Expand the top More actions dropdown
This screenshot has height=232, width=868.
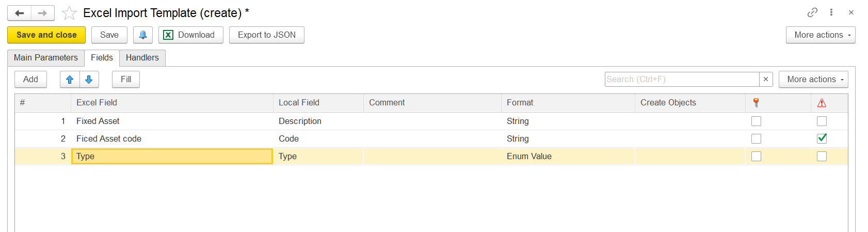[x=821, y=35]
